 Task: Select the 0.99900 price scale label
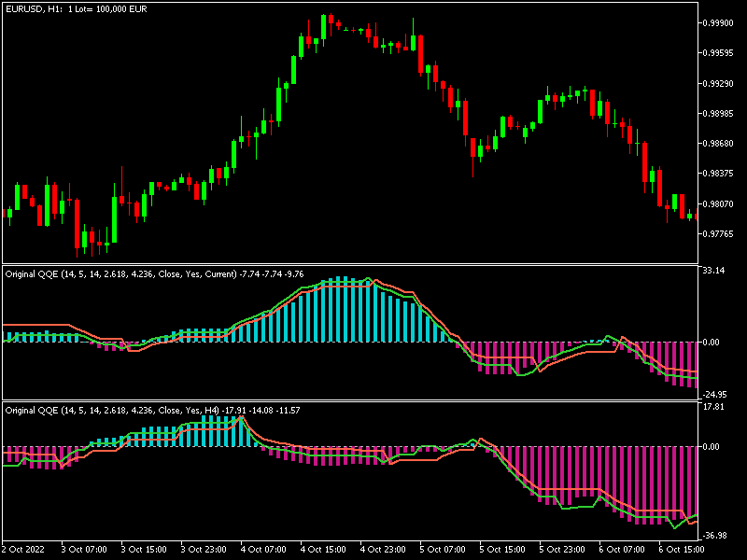click(718, 22)
